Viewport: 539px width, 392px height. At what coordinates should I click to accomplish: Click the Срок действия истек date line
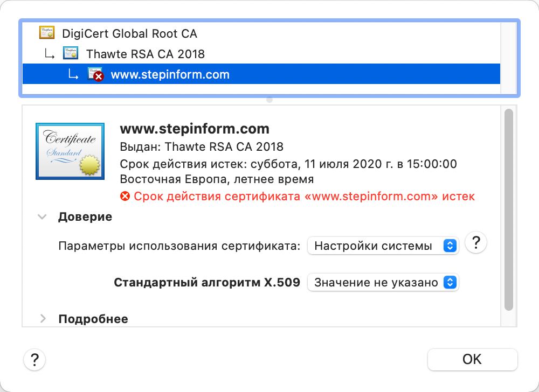(x=288, y=164)
